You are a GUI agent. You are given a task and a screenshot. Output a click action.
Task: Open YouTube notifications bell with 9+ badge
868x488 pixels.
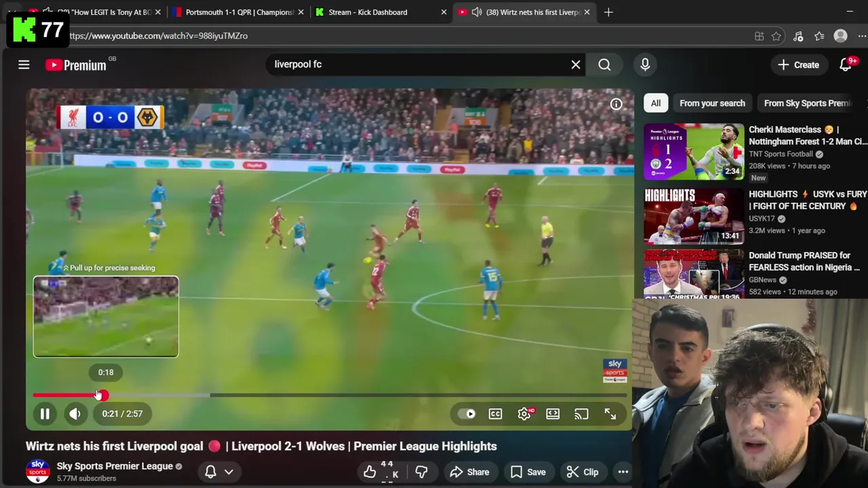coord(846,64)
